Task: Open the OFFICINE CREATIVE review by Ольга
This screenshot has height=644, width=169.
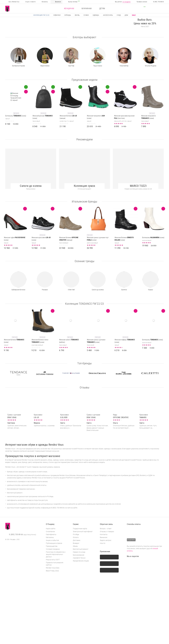Action: (x=124, y=421)
